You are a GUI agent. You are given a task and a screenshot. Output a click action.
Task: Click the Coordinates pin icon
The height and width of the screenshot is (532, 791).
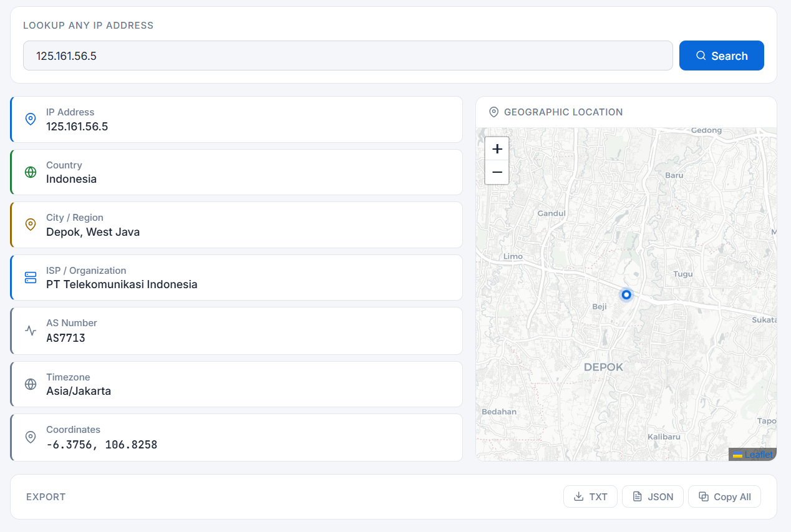click(x=31, y=437)
